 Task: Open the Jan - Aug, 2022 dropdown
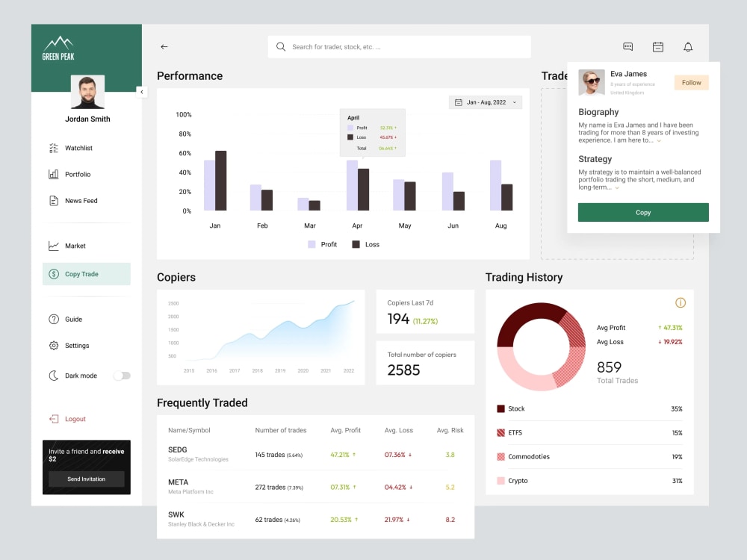[x=485, y=102]
